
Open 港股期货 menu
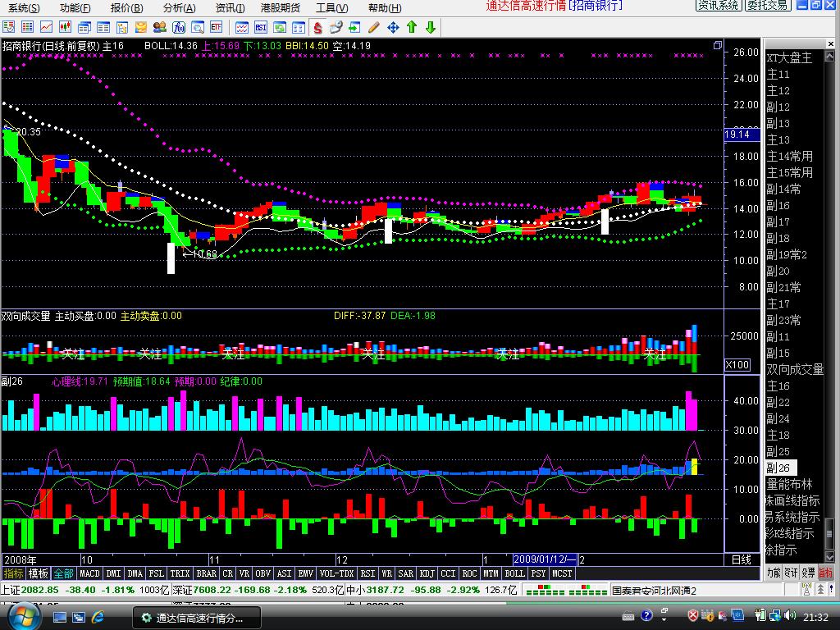(x=281, y=7)
